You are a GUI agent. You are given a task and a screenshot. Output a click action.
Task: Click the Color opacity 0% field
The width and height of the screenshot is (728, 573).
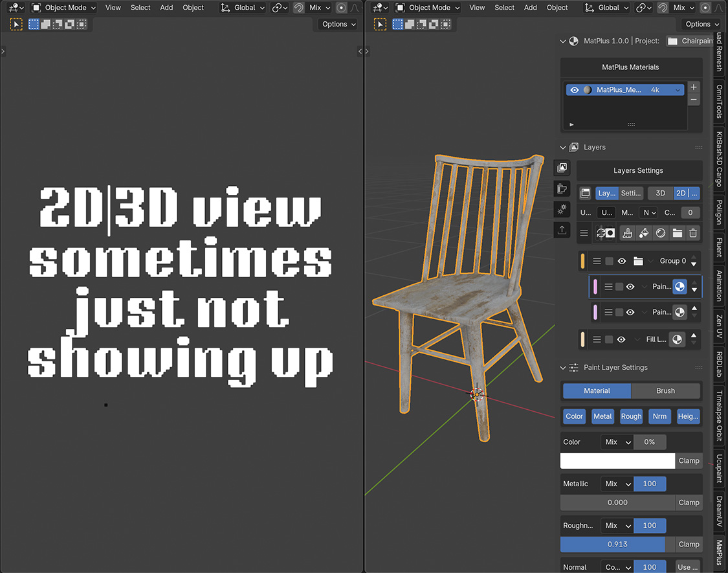(x=650, y=442)
